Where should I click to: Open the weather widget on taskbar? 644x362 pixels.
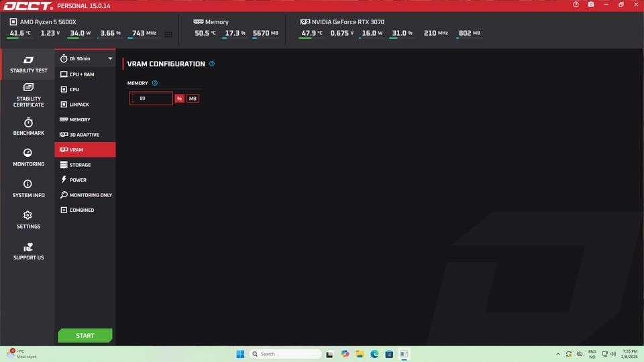(21, 354)
